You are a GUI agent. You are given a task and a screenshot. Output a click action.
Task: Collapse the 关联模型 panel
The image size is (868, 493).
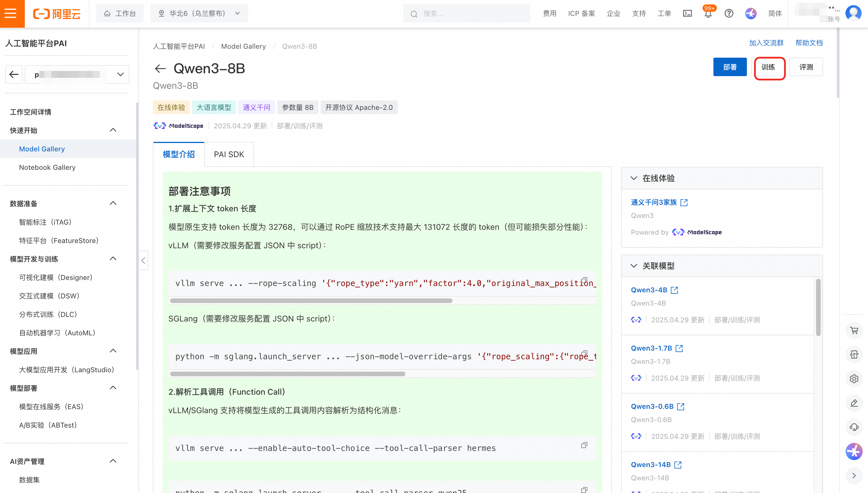tap(634, 266)
